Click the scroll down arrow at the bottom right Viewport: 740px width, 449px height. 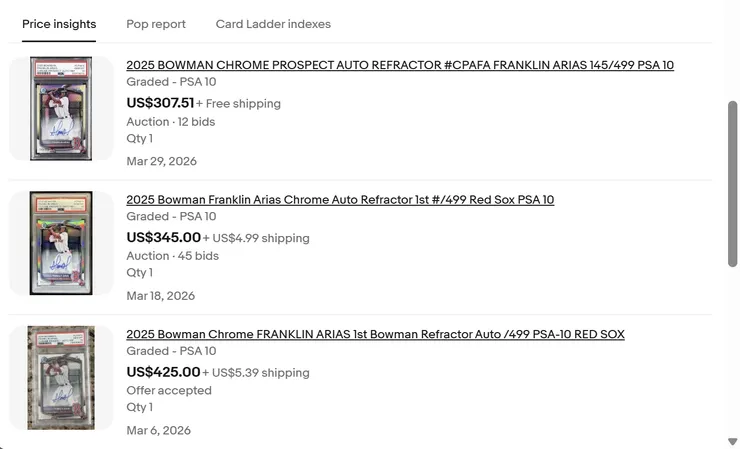pyautogui.click(x=733, y=441)
